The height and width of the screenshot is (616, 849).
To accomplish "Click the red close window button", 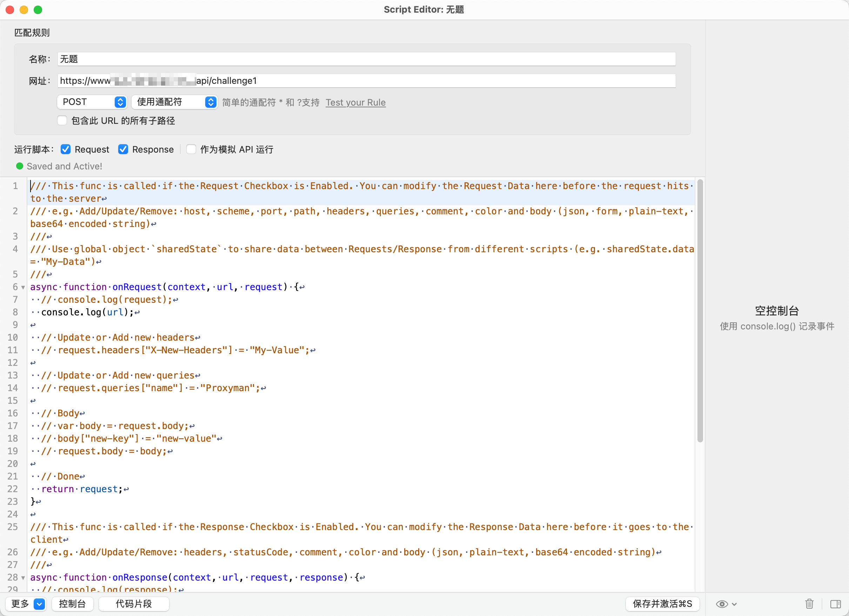I will pyautogui.click(x=10, y=10).
